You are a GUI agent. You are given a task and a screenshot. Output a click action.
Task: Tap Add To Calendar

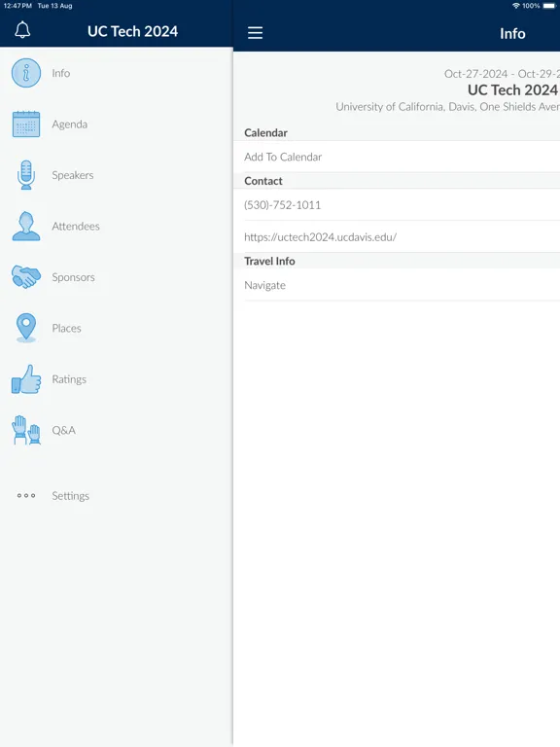click(x=283, y=158)
